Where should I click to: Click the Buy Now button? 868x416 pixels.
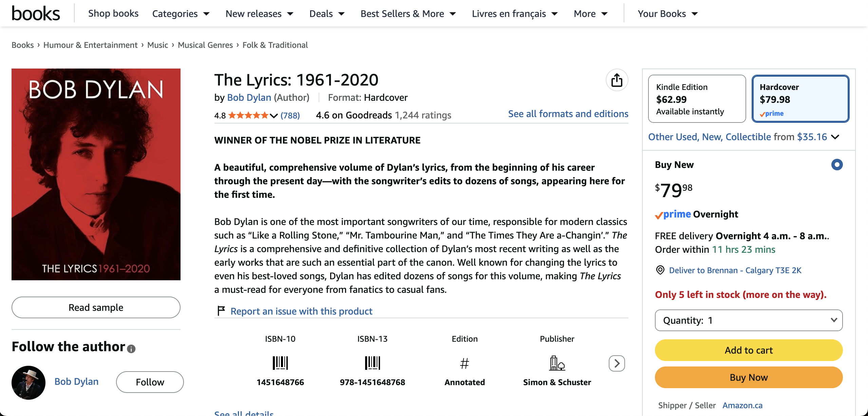coord(749,377)
